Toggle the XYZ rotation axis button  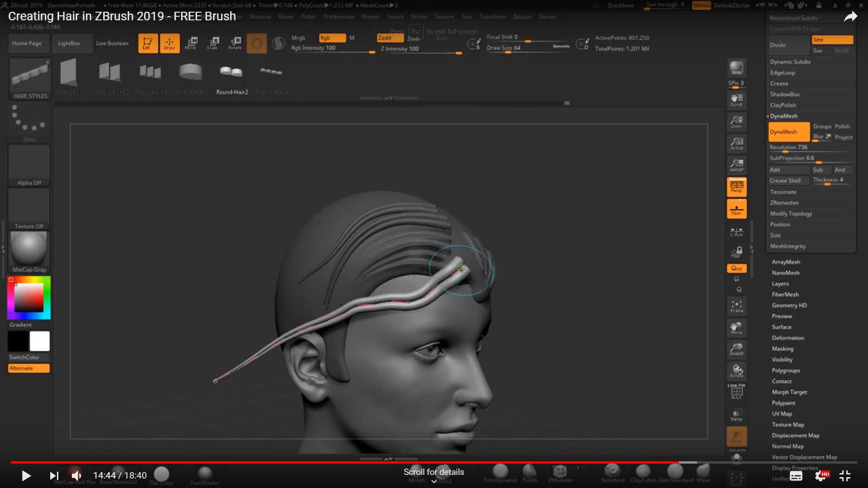pos(736,268)
